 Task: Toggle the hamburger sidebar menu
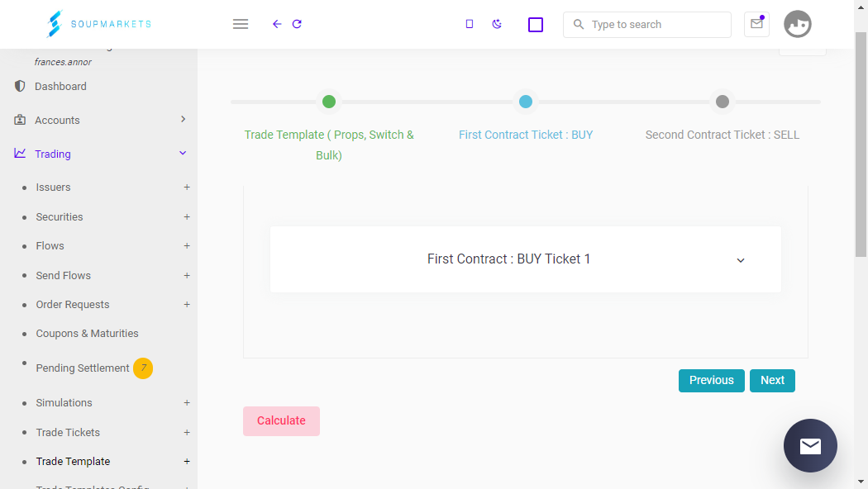click(241, 24)
